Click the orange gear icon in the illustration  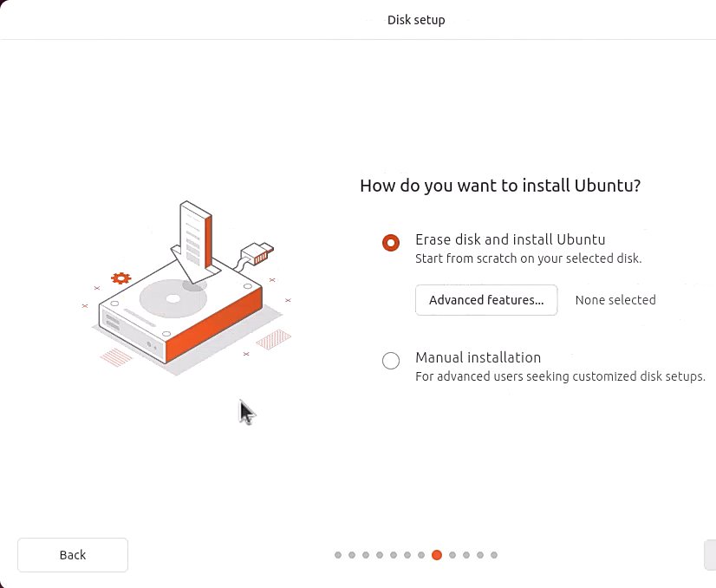[x=120, y=279]
